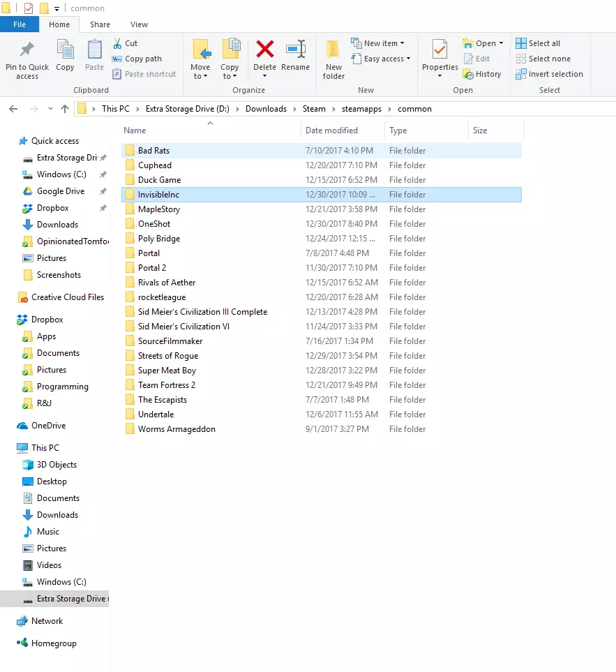Click Invert selection in ribbon
The image size is (616, 672).
tap(549, 74)
